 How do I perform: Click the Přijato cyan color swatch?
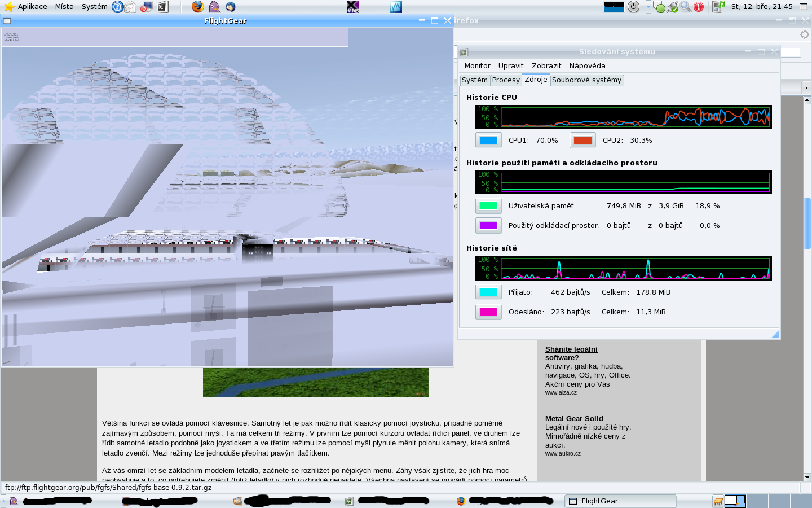click(x=488, y=292)
